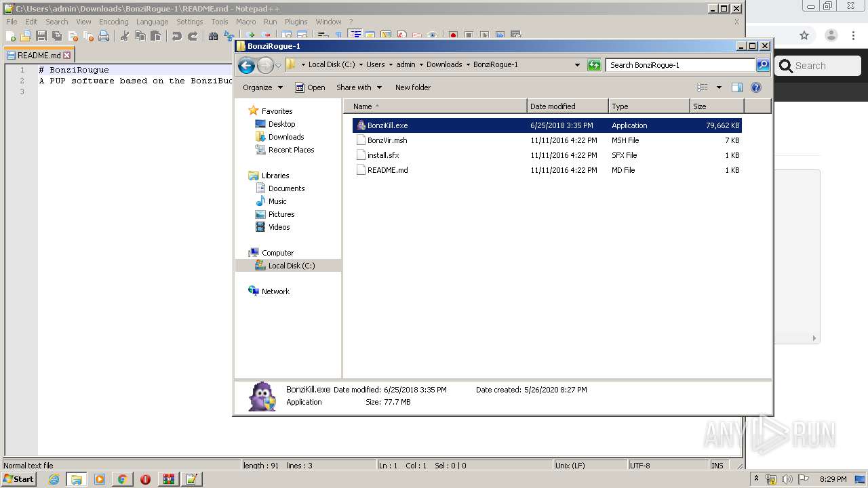Viewport: 868px width, 488px height.
Task: Click Downloads in the address breadcrumb
Action: tap(444, 65)
